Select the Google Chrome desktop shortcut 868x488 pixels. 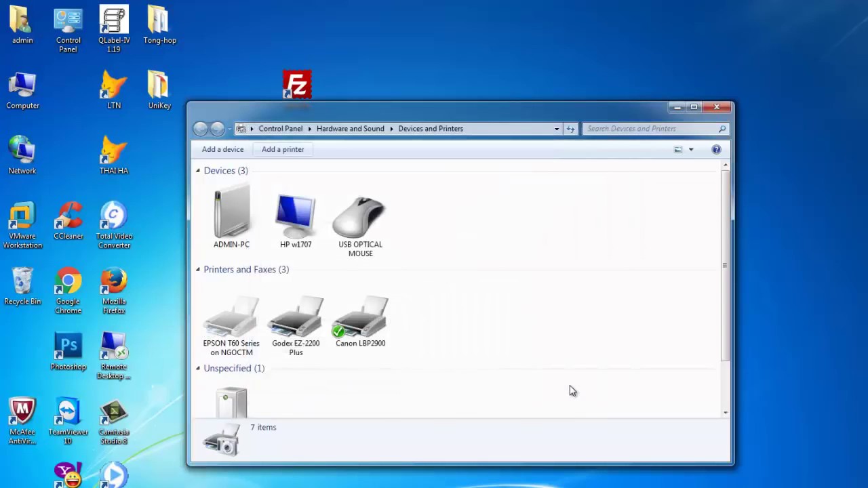(x=68, y=291)
